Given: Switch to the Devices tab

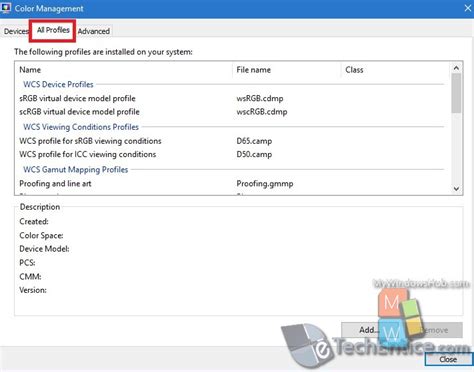Looking at the screenshot, I should [x=15, y=31].
